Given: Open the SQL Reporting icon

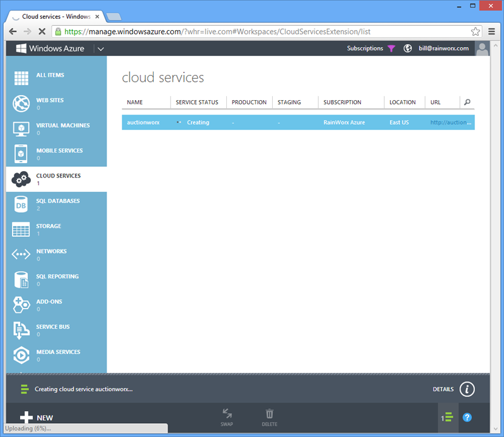Looking at the screenshot, I should (21, 280).
